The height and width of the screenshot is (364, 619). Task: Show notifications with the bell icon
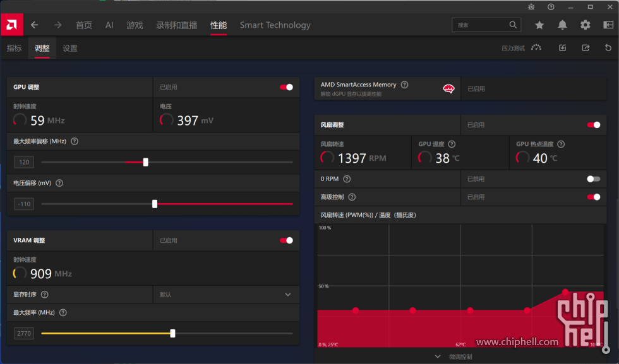click(562, 25)
